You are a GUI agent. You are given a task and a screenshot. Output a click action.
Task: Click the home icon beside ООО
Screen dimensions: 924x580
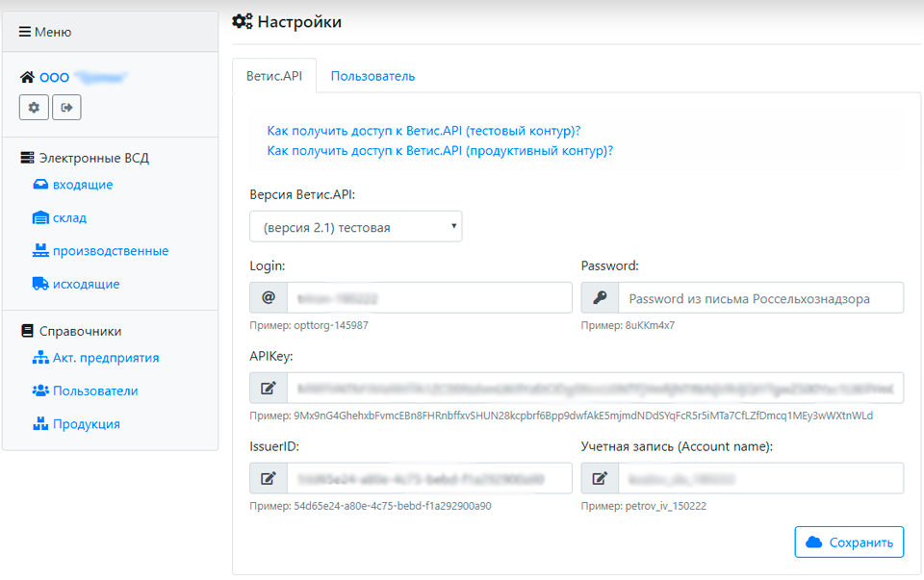pos(27,77)
